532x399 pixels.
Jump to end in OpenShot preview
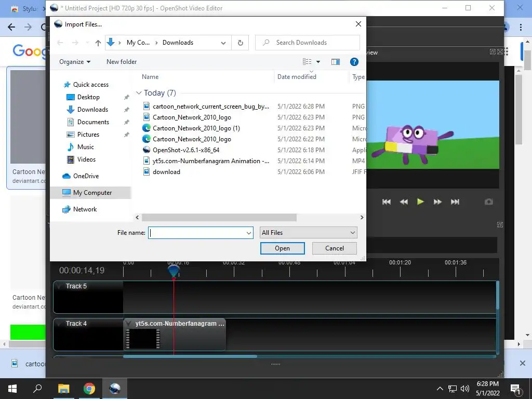tap(455, 202)
